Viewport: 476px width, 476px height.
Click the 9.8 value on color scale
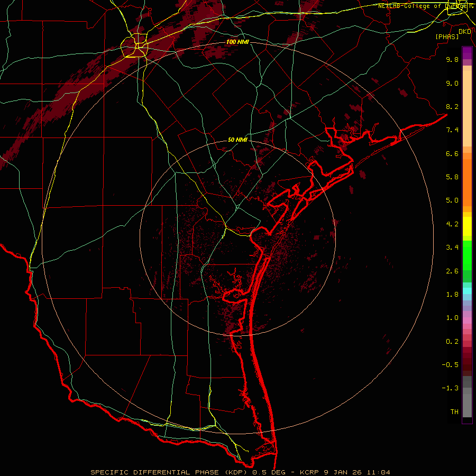pyautogui.click(x=452, y=59)
